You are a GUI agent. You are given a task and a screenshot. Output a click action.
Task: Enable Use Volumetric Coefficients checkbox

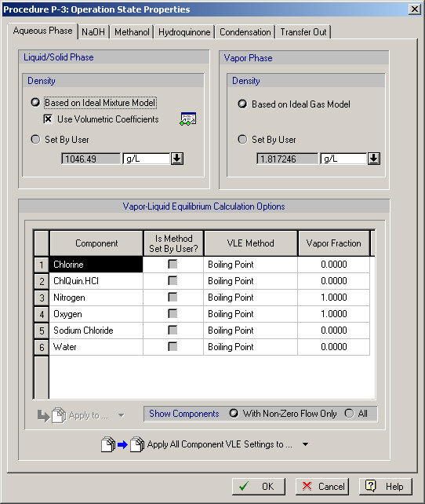click(48, 119)
